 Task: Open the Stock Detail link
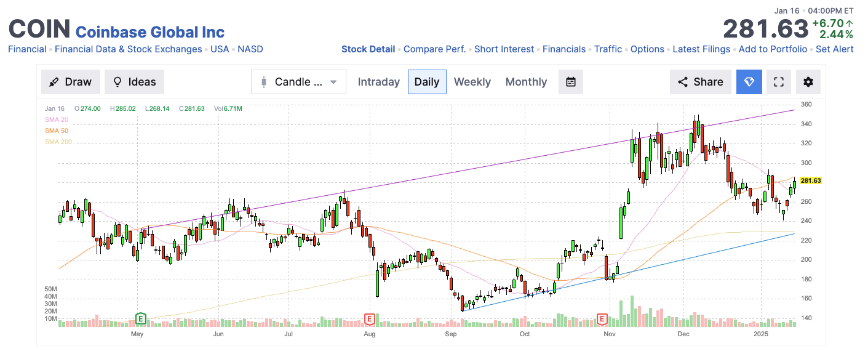point(368,49)
